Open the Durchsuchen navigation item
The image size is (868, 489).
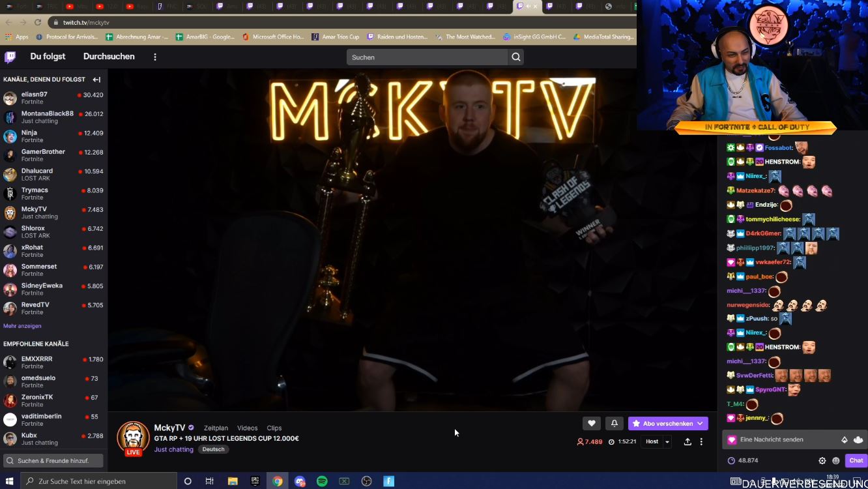[108, 57]
